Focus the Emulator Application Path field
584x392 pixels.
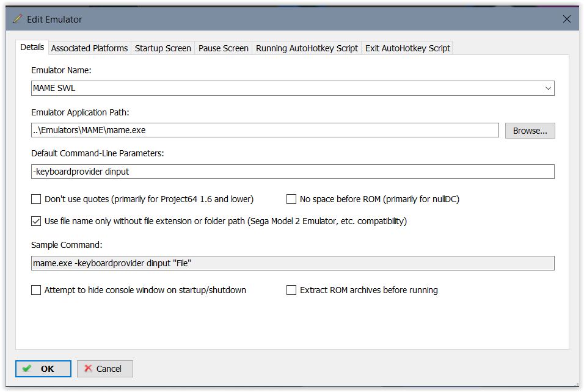click(265, 130)
